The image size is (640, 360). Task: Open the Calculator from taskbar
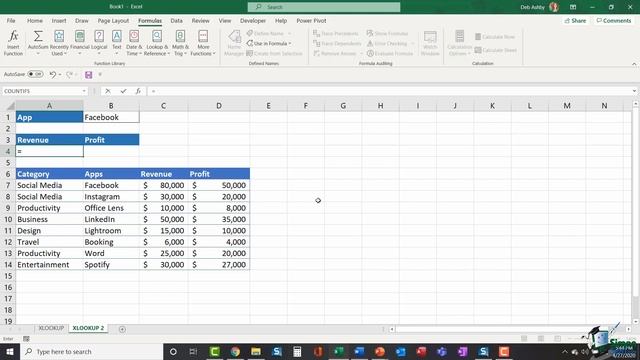pos(297,351)
